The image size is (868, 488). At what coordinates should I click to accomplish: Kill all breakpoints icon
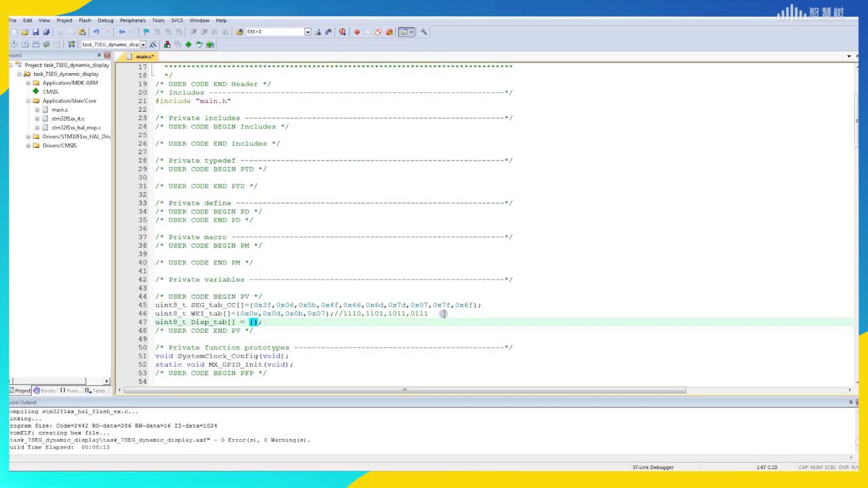(x=389, y=32)
